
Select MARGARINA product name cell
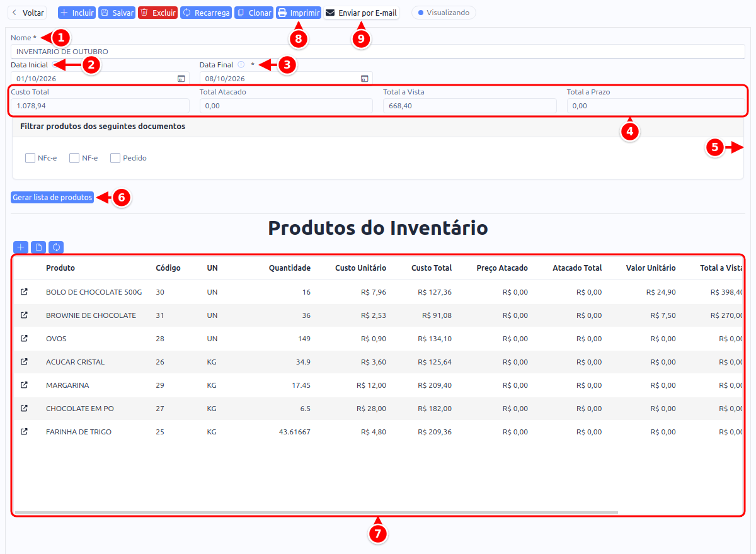click(x=67, y=385)
